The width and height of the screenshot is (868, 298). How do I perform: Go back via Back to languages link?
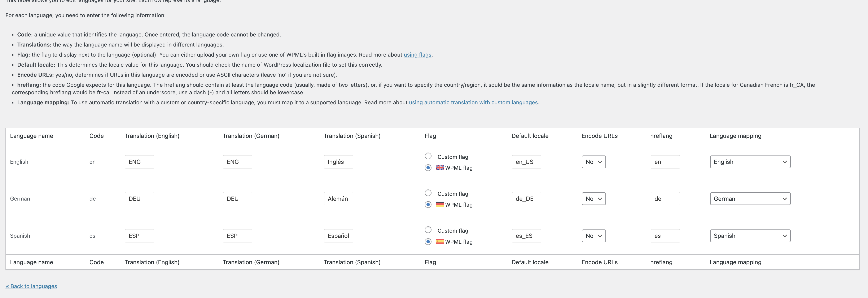point(31,286)
